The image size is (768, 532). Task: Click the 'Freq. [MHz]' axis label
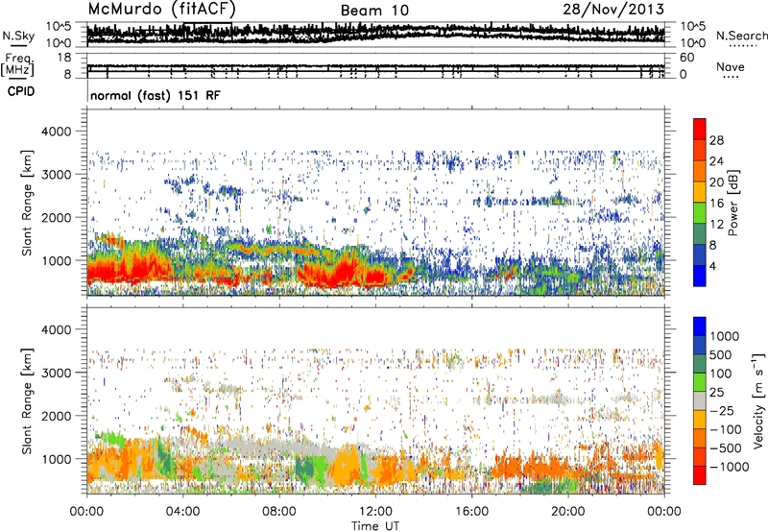pyautogui.click(x=18, y=65)
